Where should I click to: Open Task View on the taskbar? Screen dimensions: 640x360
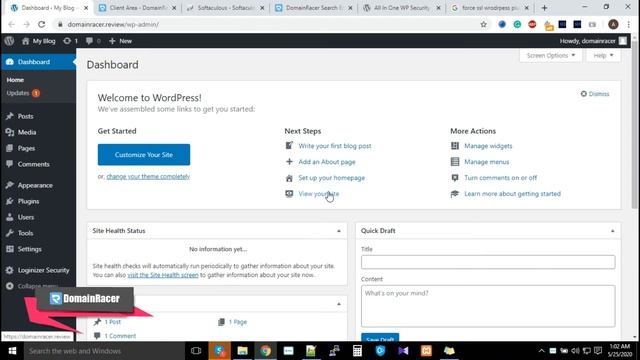pos(196,351)
